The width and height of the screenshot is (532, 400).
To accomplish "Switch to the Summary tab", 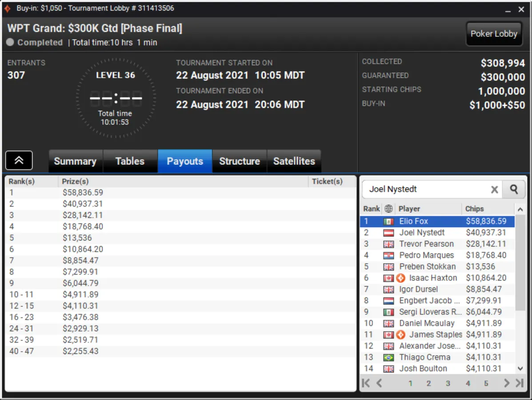I will pos(75,161).
